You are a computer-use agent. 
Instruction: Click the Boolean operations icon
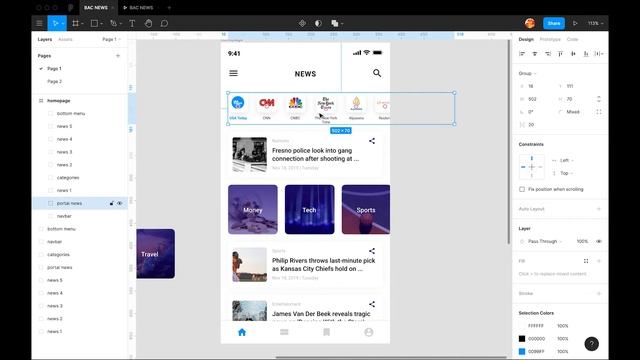click(x=335, y=23)
